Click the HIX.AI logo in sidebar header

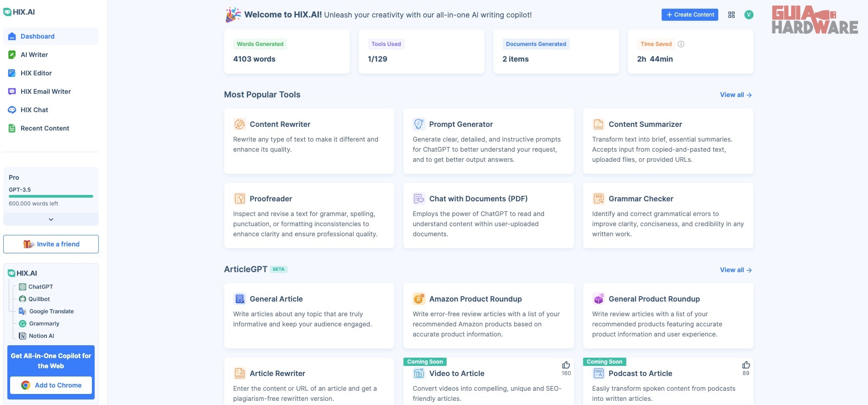[x=19, y=12]
